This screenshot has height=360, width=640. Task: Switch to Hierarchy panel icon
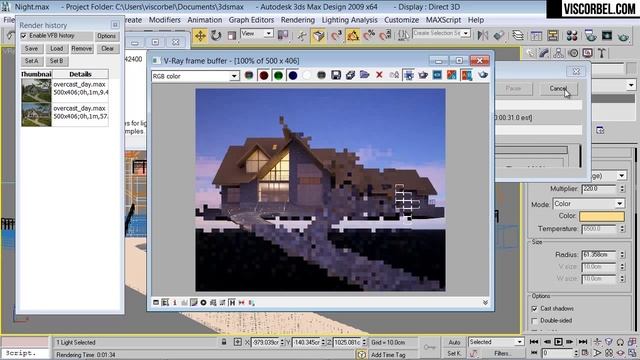pos(558,53)
